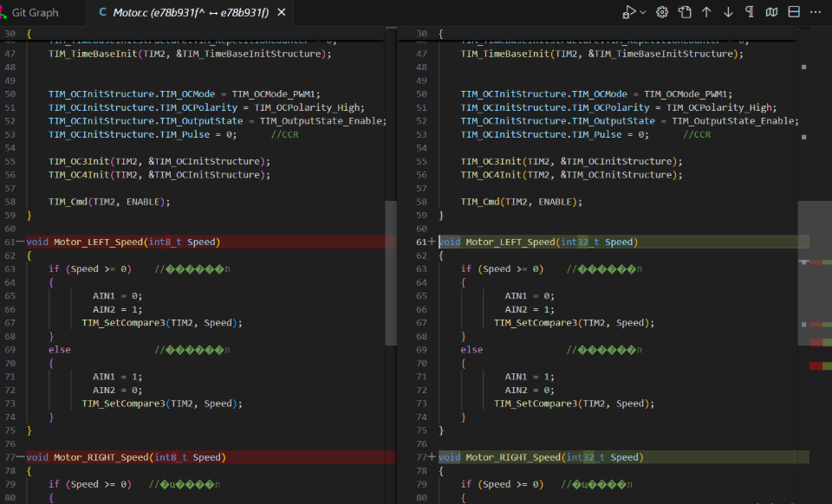Select the Motor.c diff tab
The image size is (832, 504).
coord(191,13)
